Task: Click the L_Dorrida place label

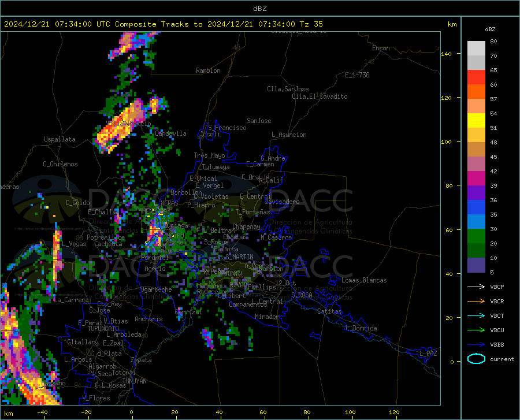Action: tap(361, 328)
